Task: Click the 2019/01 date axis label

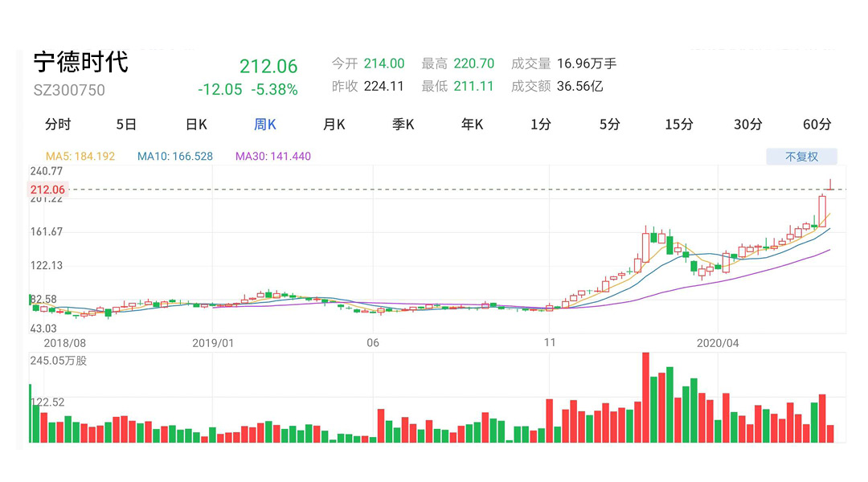Action: (x=213, y=343)
